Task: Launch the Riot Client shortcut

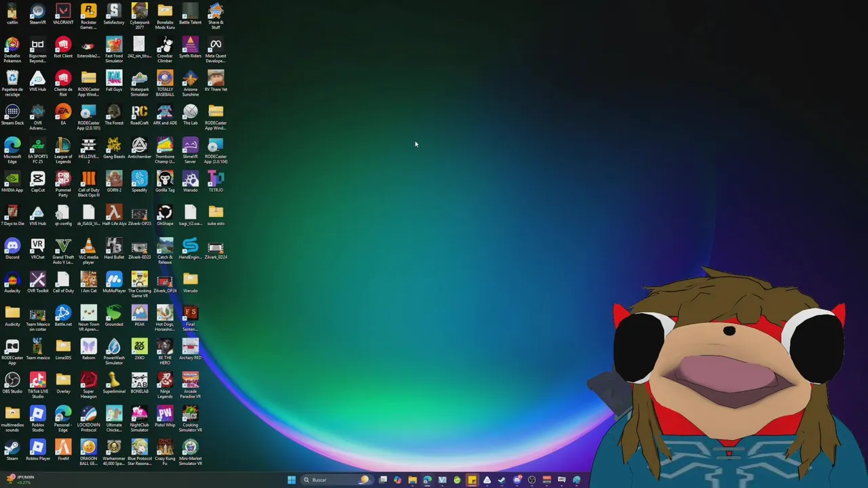Action: pyautogui.click(x=63, y=48)
